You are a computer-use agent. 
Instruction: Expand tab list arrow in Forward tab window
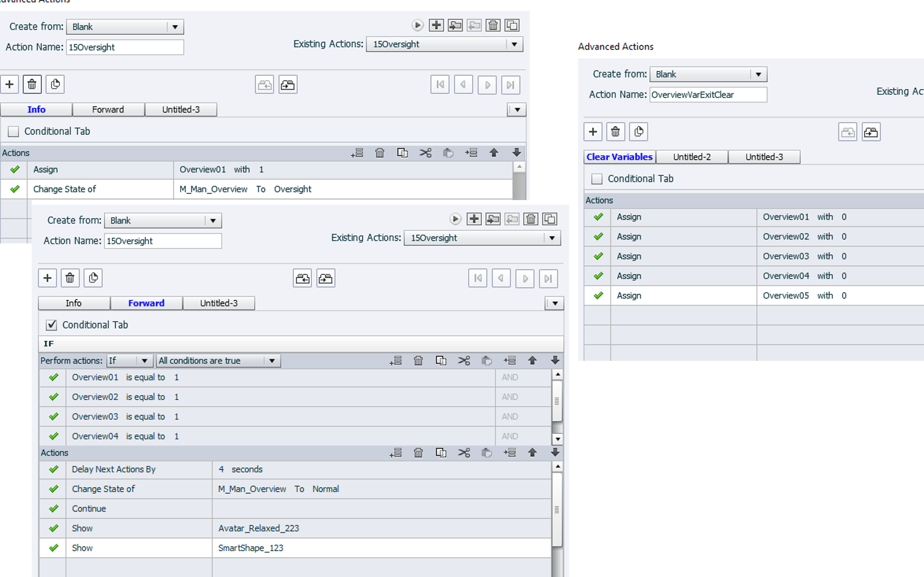[x=555, y=303]
